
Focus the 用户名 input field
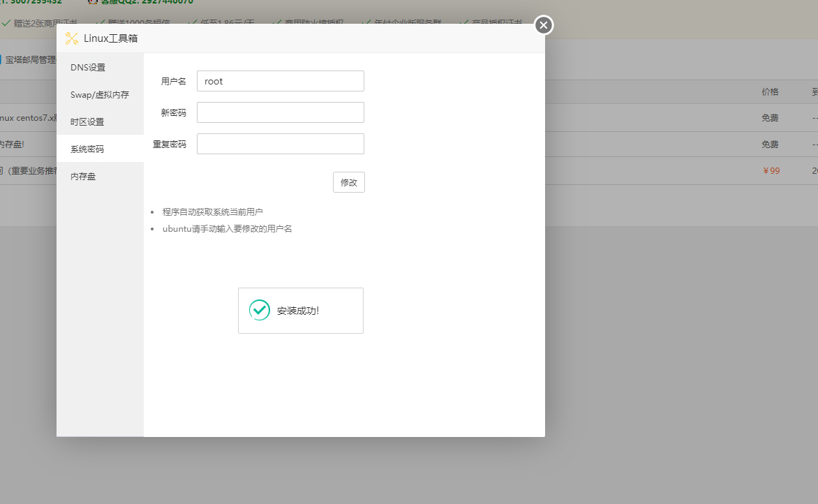(280, 81)
